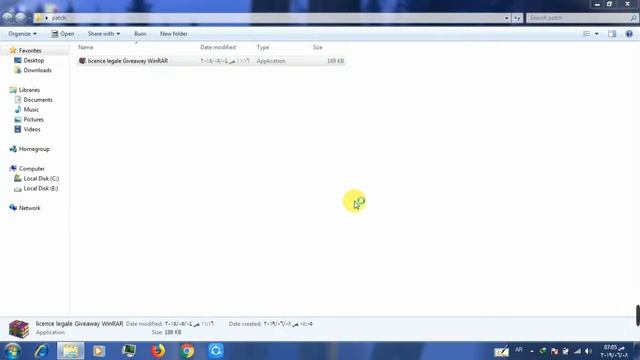
Task: Click in the Search patch field
Action: point(578,18)
